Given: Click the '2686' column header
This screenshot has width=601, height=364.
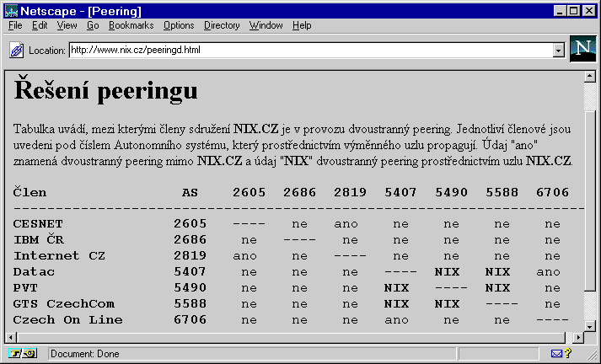Looking at the screenshot, I should 300,192.
